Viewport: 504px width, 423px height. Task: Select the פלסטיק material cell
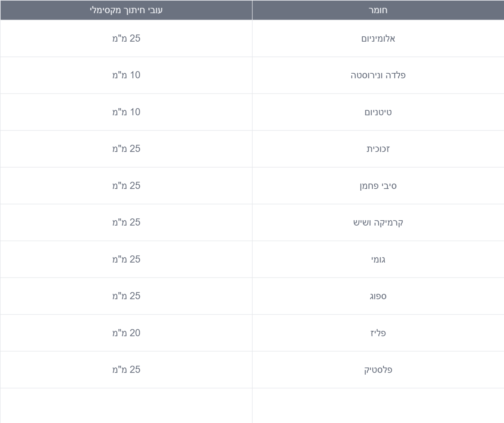(x=378, y=370)
